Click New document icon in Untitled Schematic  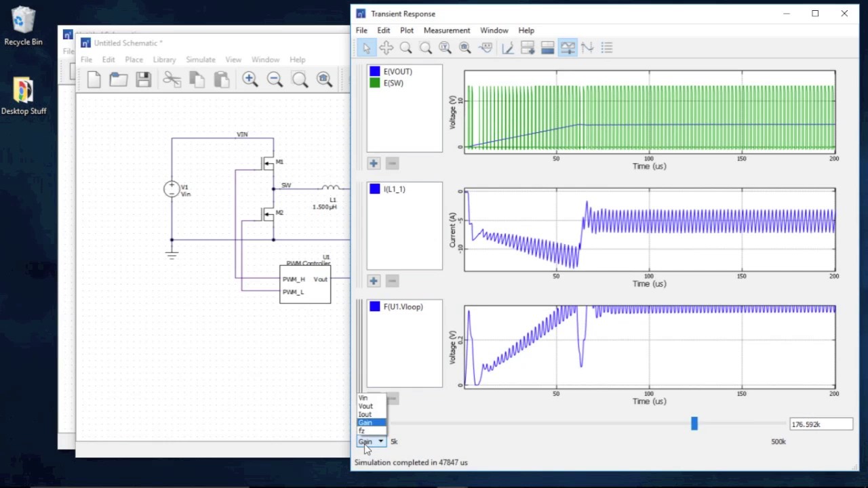94,79
